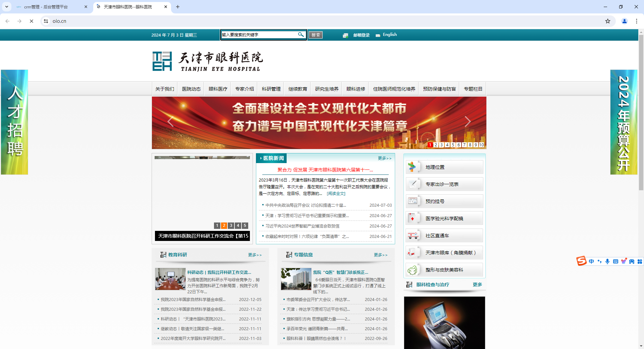Open news 中共中央政治局召开会议
Viewport: 644px width, 349px height.
[306, 205]
